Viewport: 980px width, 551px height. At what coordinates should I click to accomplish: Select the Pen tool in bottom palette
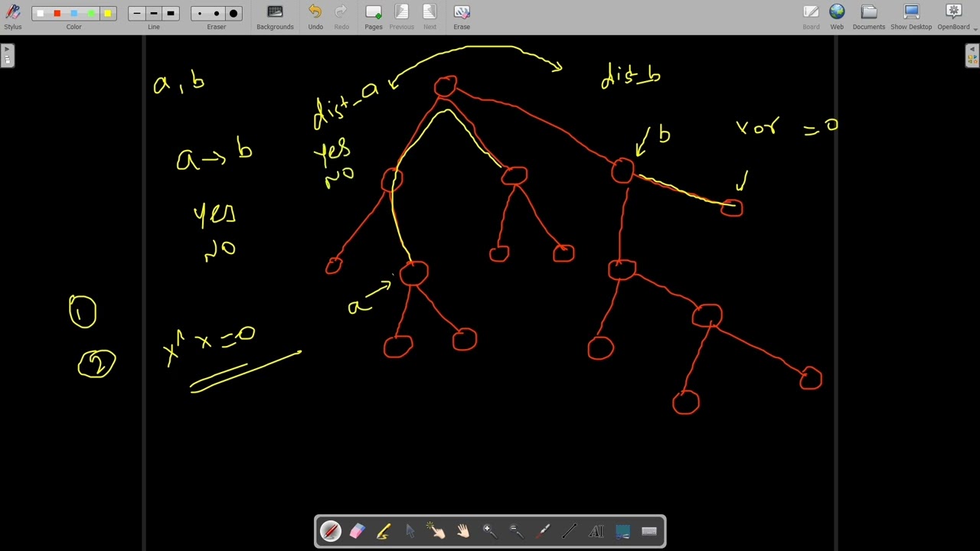(x=331, y=531)
